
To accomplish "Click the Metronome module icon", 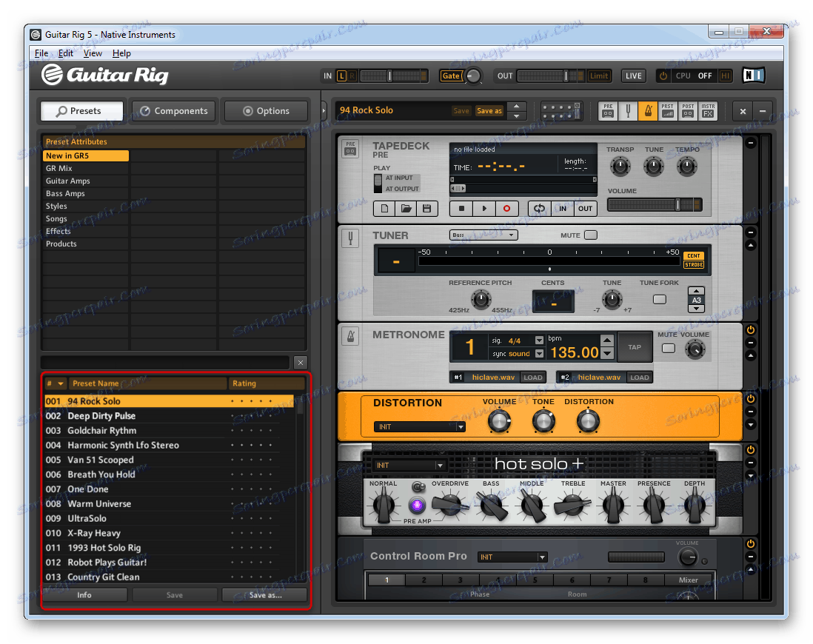I will click(350, 337).
